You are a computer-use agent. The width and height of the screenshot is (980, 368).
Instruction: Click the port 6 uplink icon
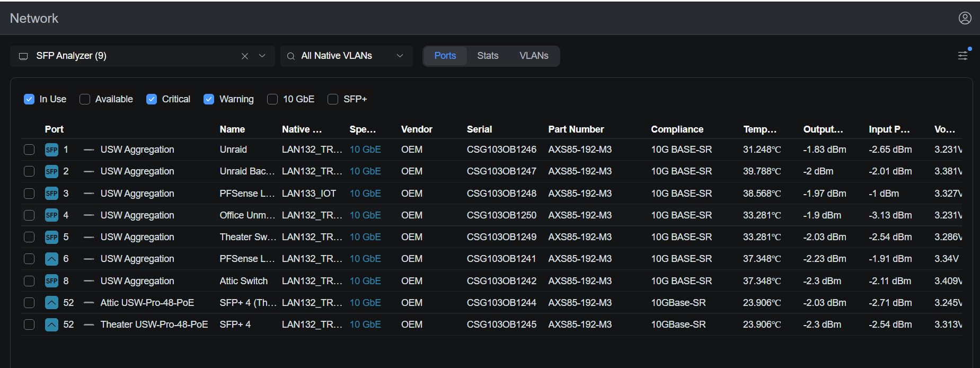coord(51,259)
